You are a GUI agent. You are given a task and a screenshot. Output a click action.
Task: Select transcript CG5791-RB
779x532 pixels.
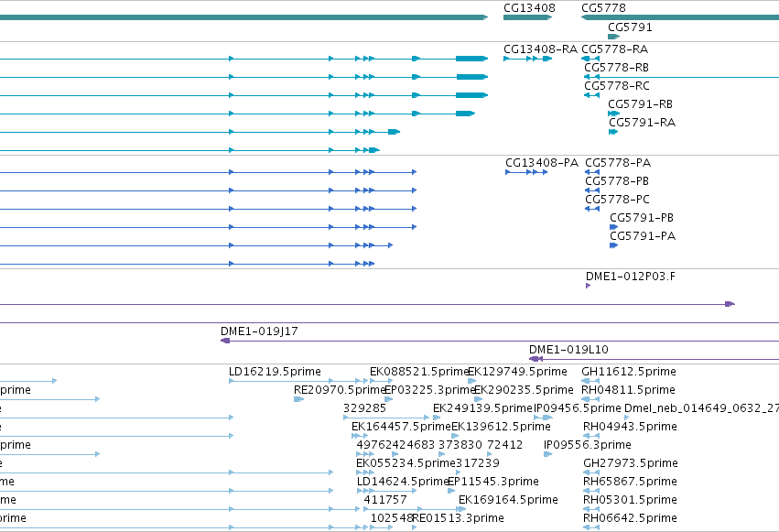point(613,114)
